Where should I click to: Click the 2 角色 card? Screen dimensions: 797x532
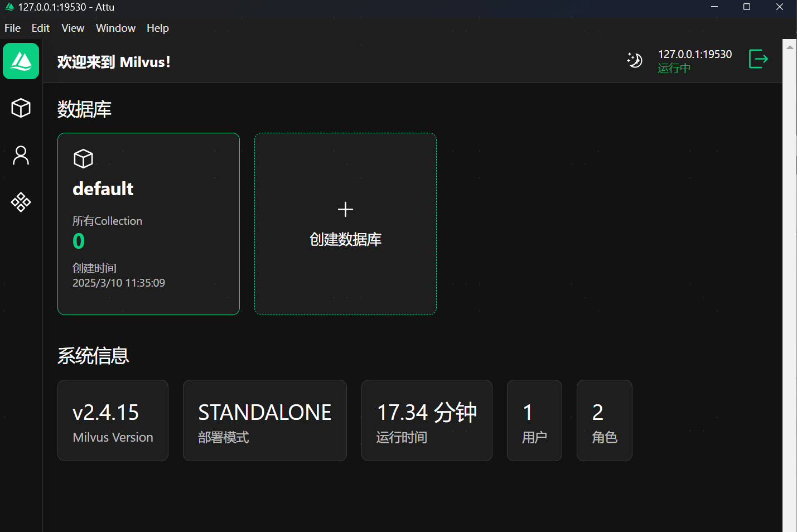605,420
